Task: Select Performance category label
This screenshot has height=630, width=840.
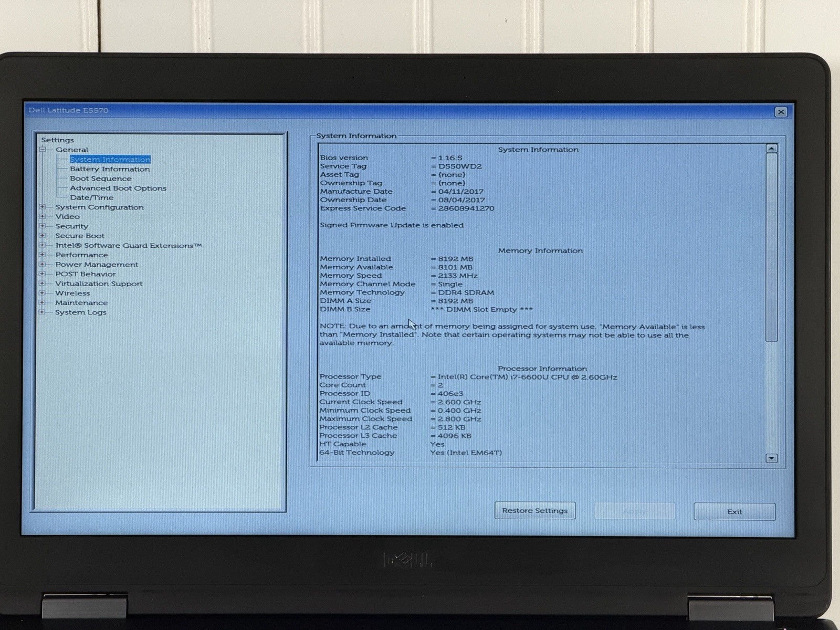Action: point(81,255)
